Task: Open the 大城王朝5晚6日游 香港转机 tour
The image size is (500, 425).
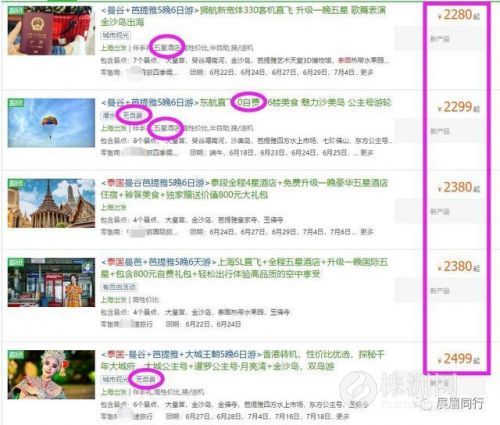Action: pyautogui.click(x=243, y=360)
